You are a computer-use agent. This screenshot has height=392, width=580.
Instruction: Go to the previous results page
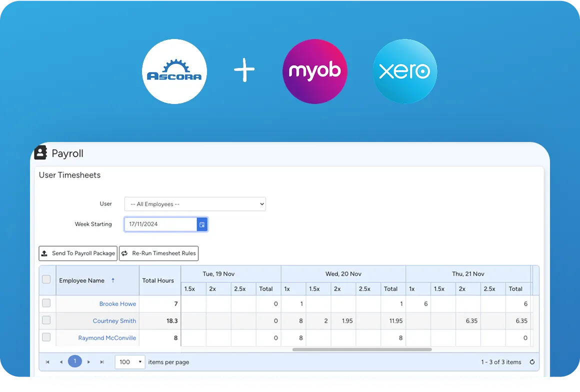coord(61,362)
